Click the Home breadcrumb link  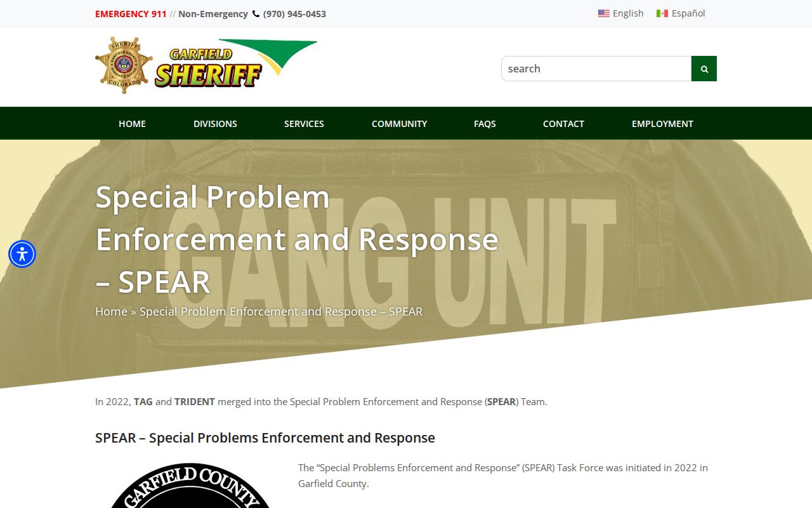tap(111, 311)
